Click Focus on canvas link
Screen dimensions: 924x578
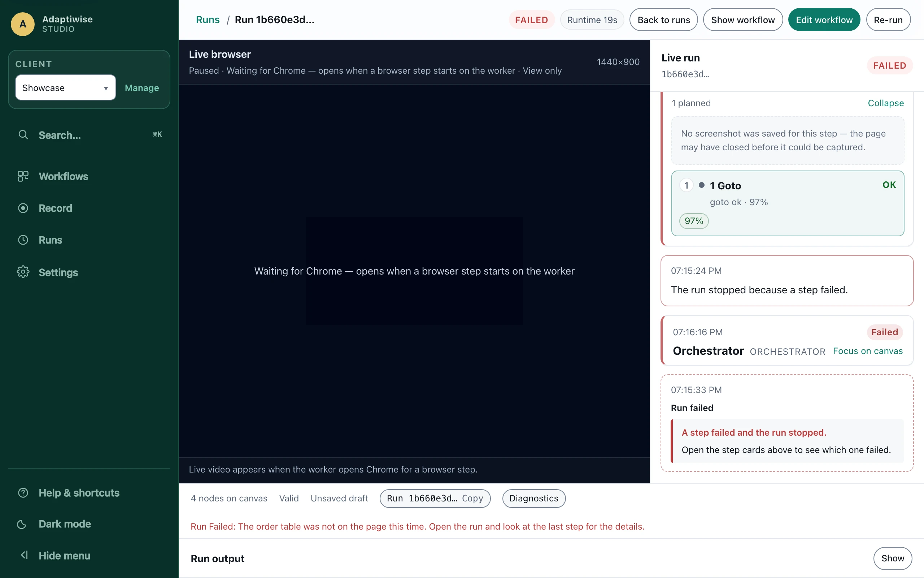(867, 351)
